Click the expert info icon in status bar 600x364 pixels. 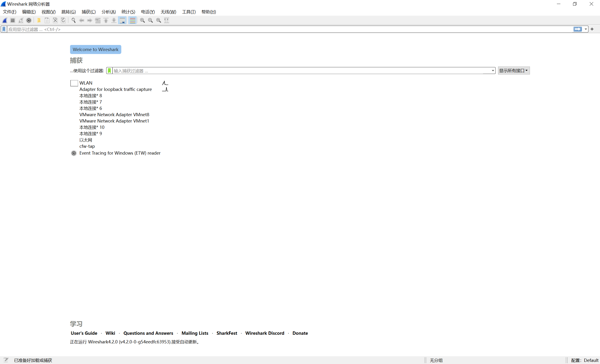(x=6, y=360)
